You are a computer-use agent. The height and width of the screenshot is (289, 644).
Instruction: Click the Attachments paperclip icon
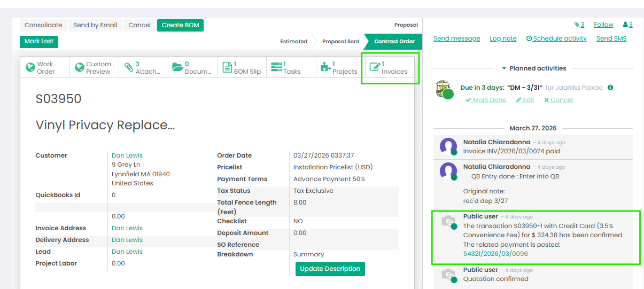(x=128, y=67)
